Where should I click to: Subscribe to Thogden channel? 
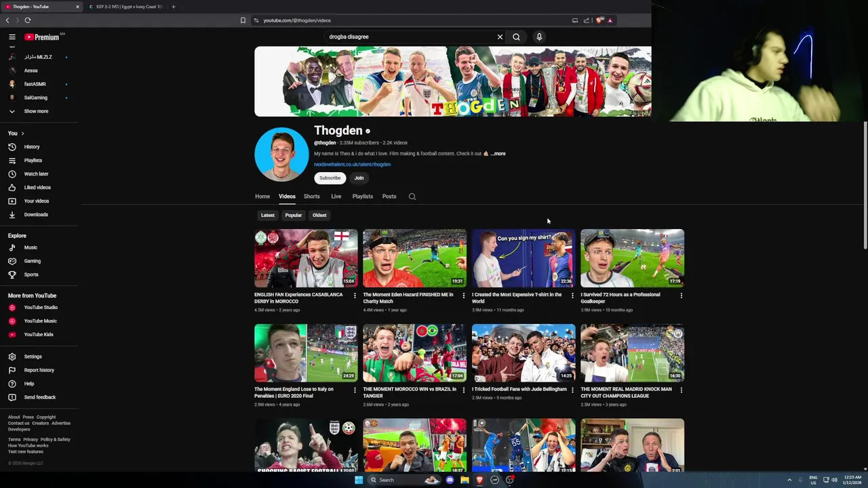330,178
